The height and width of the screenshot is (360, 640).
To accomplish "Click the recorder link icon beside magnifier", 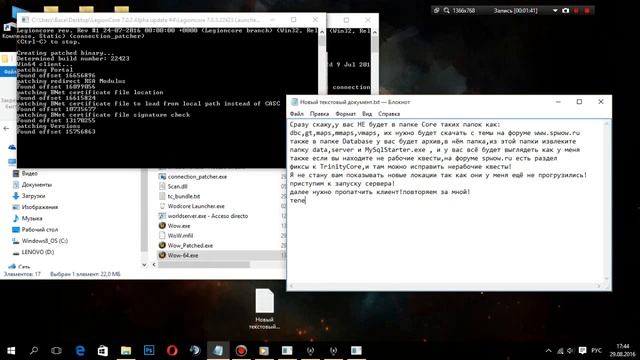I will pos(436,11).
